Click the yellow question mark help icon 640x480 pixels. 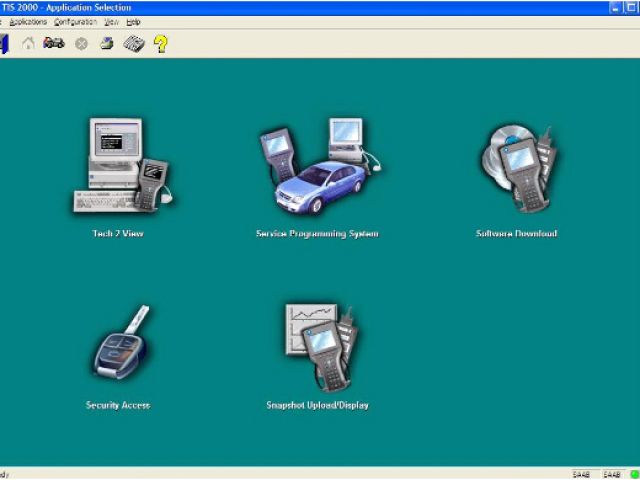pyautogui.click(x=160, y=44)
